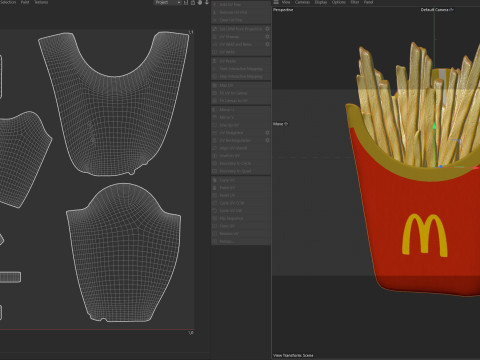Stop Interactive Mapping from the command list
Screen dimensions: 480x360
[x=241, y=76]
